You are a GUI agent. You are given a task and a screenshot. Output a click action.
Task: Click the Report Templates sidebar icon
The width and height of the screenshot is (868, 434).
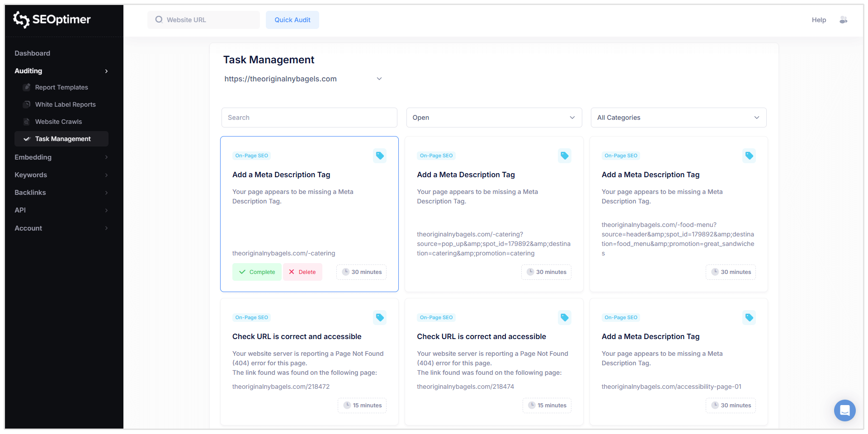[27, 87]
